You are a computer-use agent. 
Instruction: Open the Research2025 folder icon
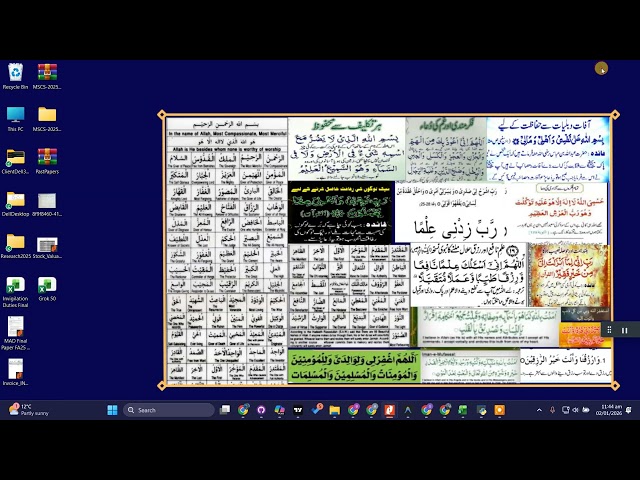tap(16, 243)
